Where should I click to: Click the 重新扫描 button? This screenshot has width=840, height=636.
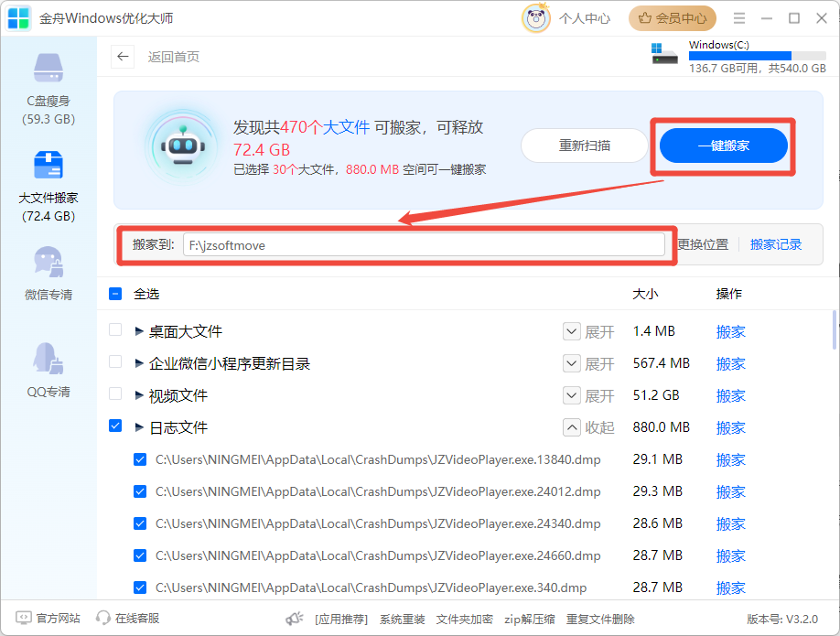pyautogui.click(x=585, y=146)
